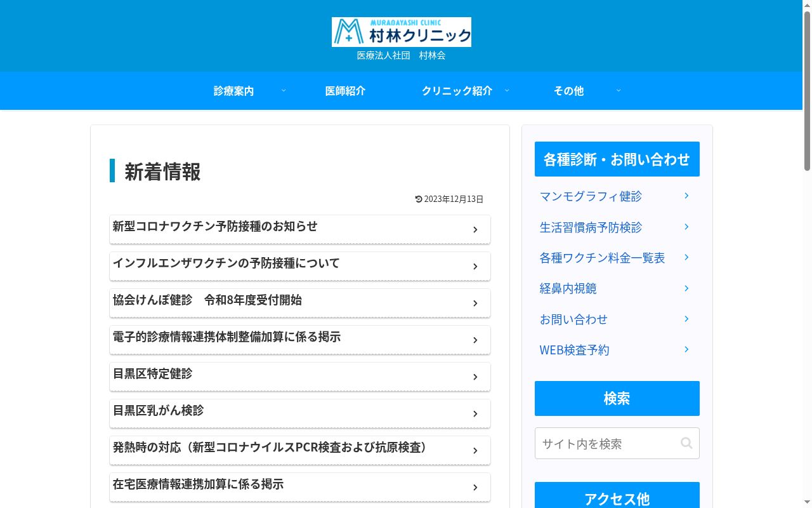
Task: Open the 生活習慣病予防検診 link
Action: pos(617,227)
